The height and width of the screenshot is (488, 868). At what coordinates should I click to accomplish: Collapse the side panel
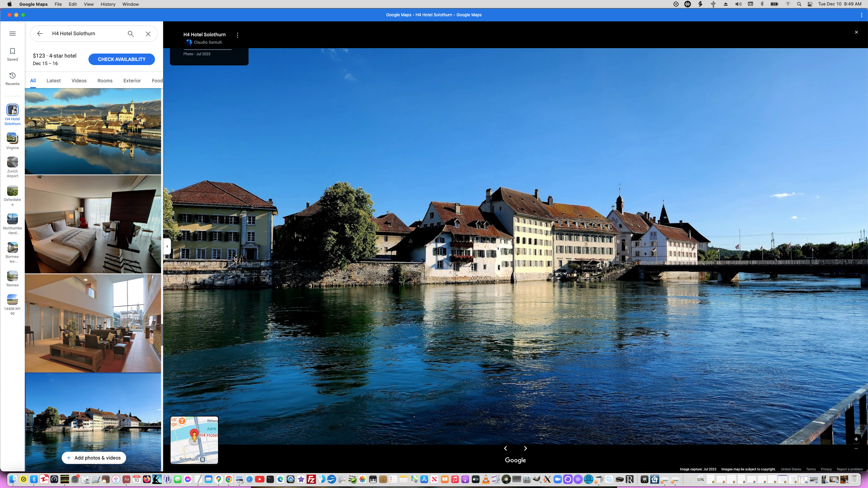tap(167, 246)
